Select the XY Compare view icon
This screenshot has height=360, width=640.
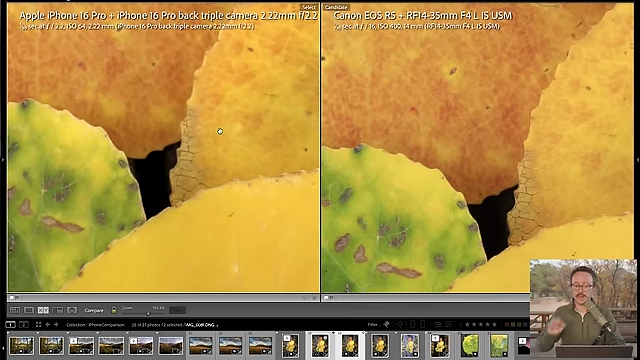coord(43,310)
